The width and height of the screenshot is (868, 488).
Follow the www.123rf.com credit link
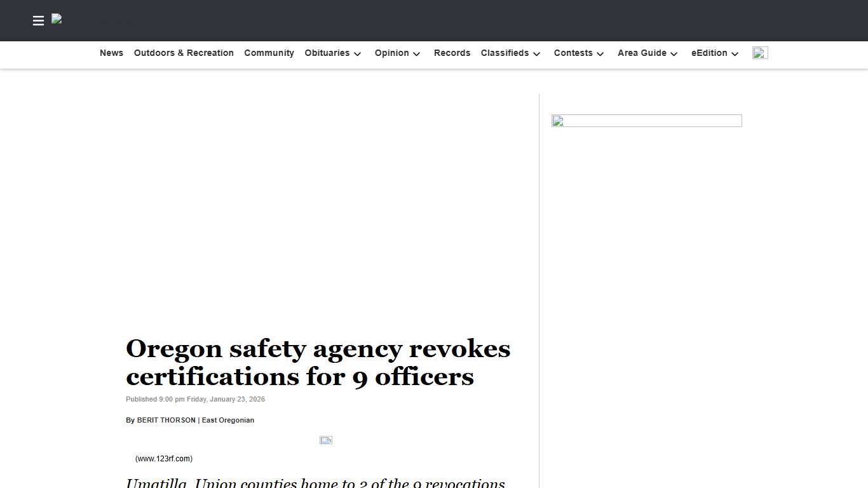pyautogui.click(x=163, y=458)
